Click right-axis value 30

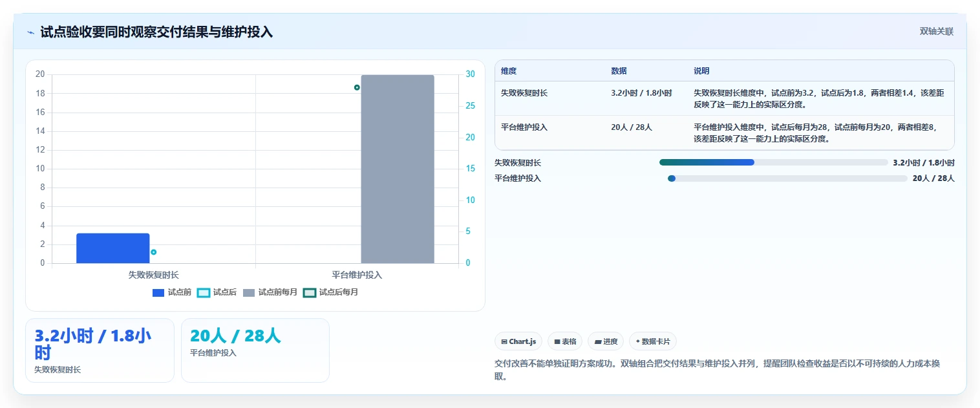471,74
